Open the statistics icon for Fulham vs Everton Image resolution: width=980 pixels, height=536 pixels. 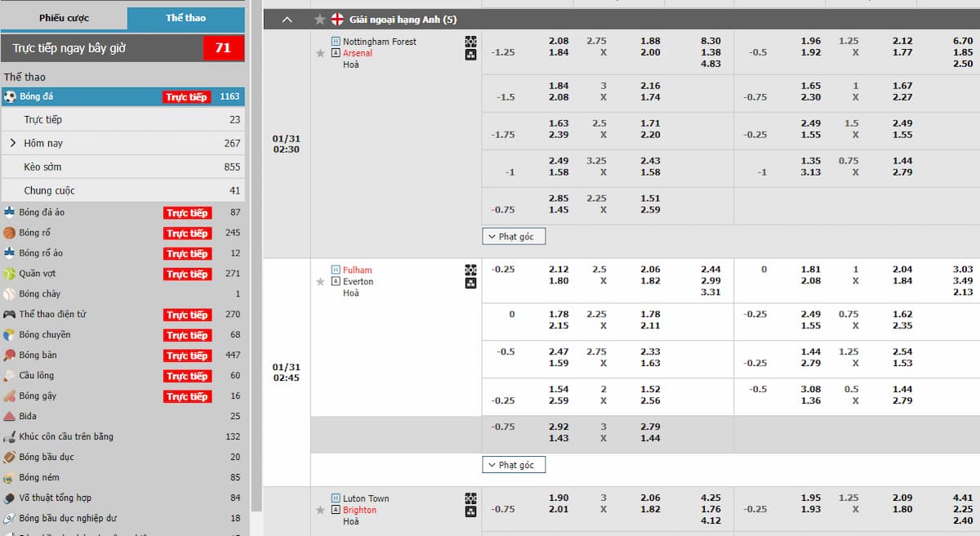pos(470,284)
